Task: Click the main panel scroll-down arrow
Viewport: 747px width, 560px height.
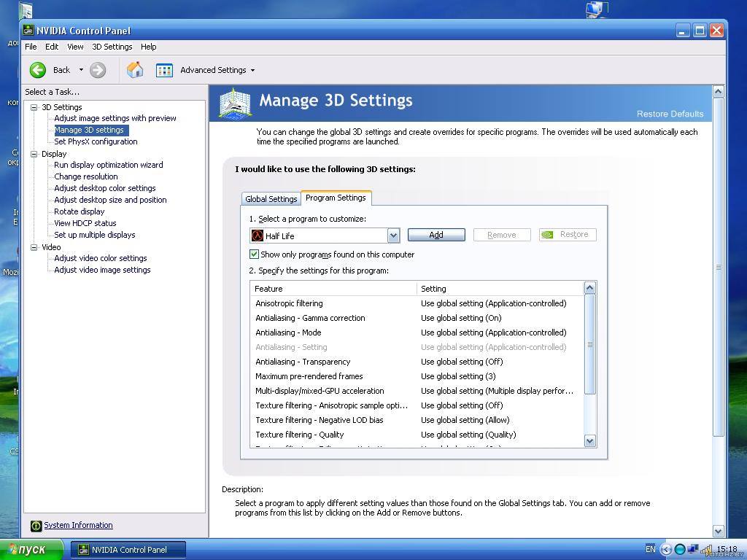Action: tap(718, 531)
